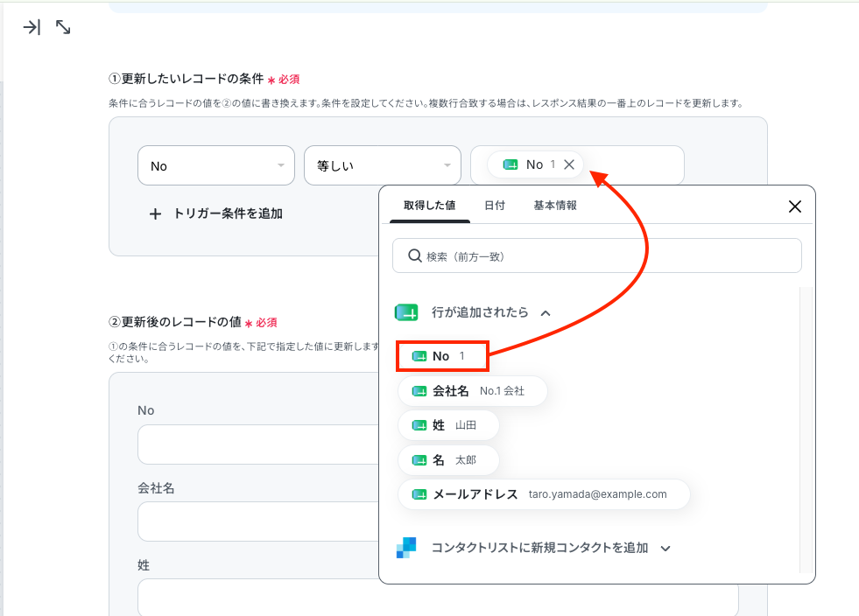The width and height of the screenshot is (859, 616).
Task: Open the 等しい operator dropdown
Action: (x=383, y=165)
